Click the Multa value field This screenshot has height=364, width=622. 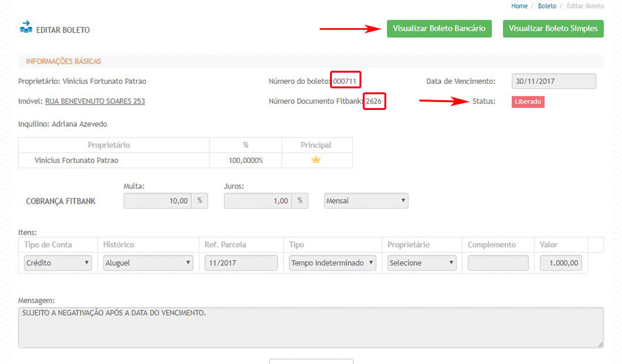click(157, 201)
